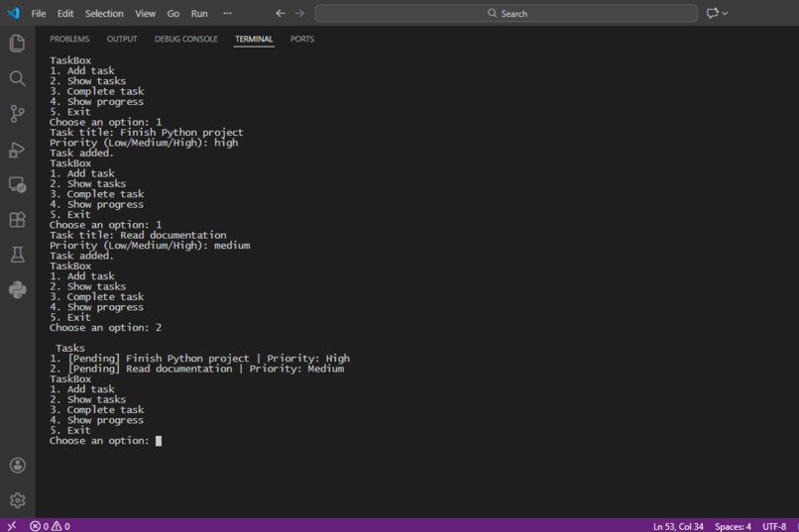Open the File menu
The height and width of the screenshot is (532, 799).
point(39,14)
